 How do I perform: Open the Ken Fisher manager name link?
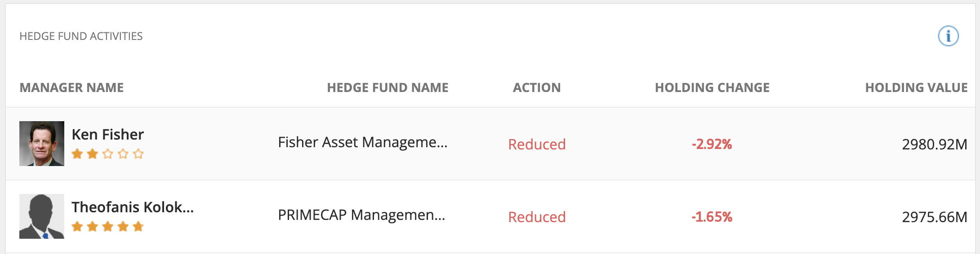click(x=108, y=135)
